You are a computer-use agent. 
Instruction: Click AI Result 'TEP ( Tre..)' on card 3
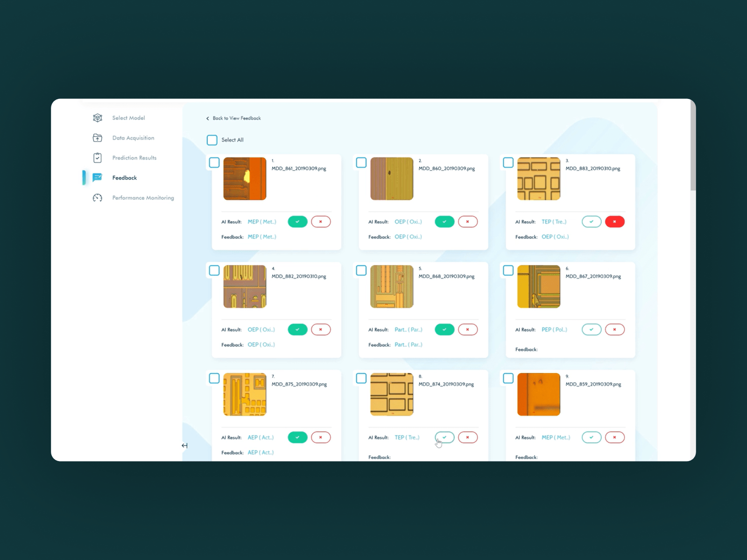click(554, 222)
